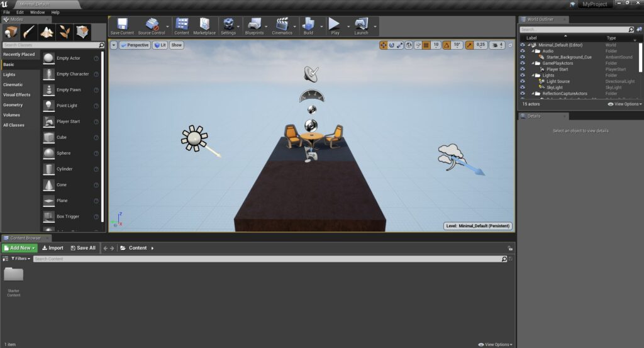The image size is (644, 348).
Task: Open the Marketplace toolbar icon
Action: tap(204, 26)
